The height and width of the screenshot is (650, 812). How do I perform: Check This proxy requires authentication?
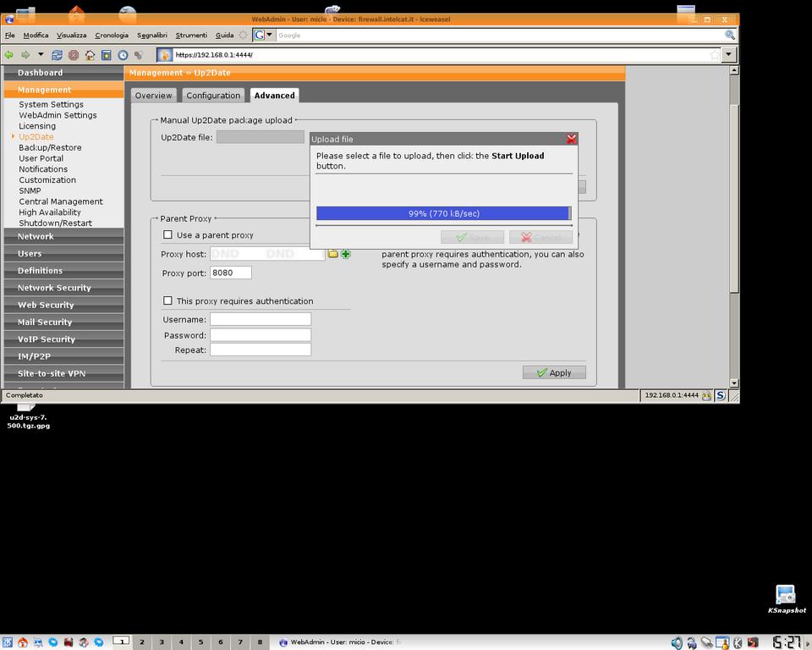pyautogui.click(x=167, y=301)
